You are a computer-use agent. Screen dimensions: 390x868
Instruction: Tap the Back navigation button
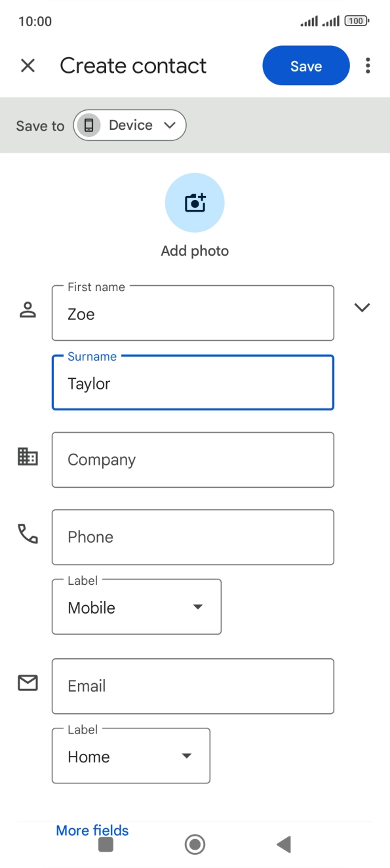click(x=283, y=844)
